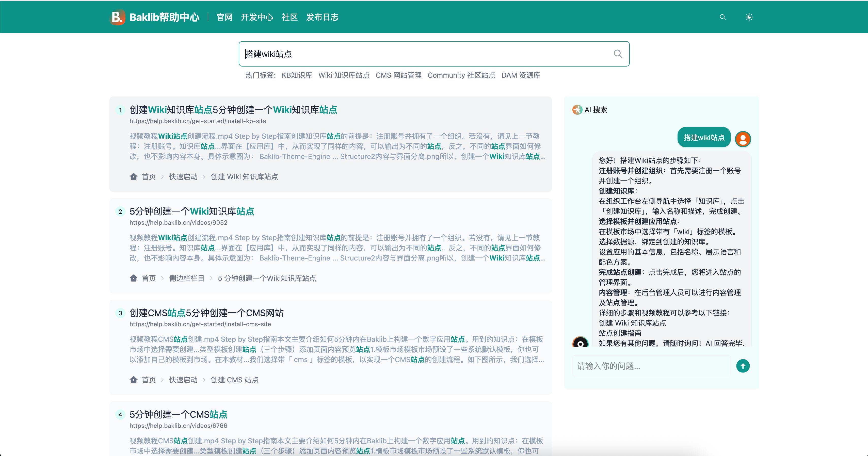Click result number 1 badge
The image size is (868, 456).
coord(120,110)
